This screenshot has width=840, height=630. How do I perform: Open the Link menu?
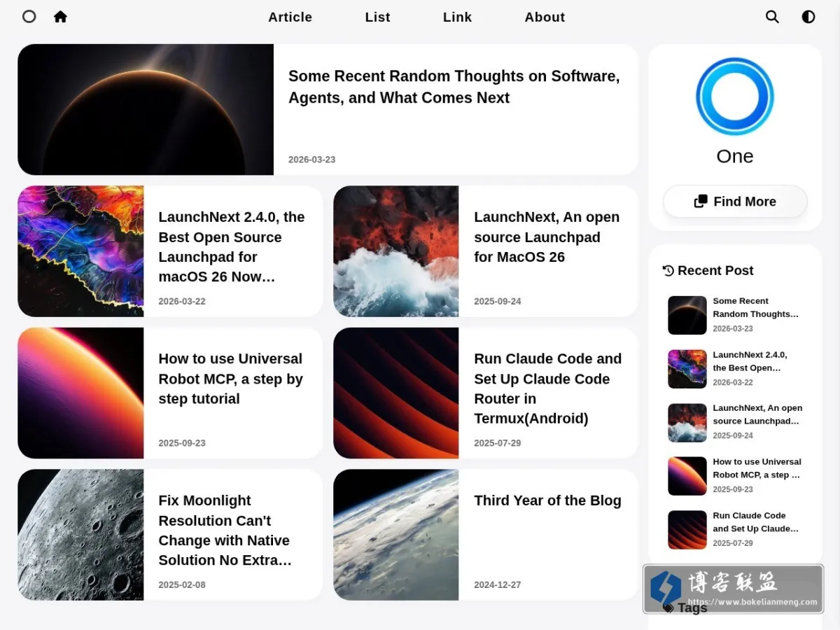(x=458, y=17)
